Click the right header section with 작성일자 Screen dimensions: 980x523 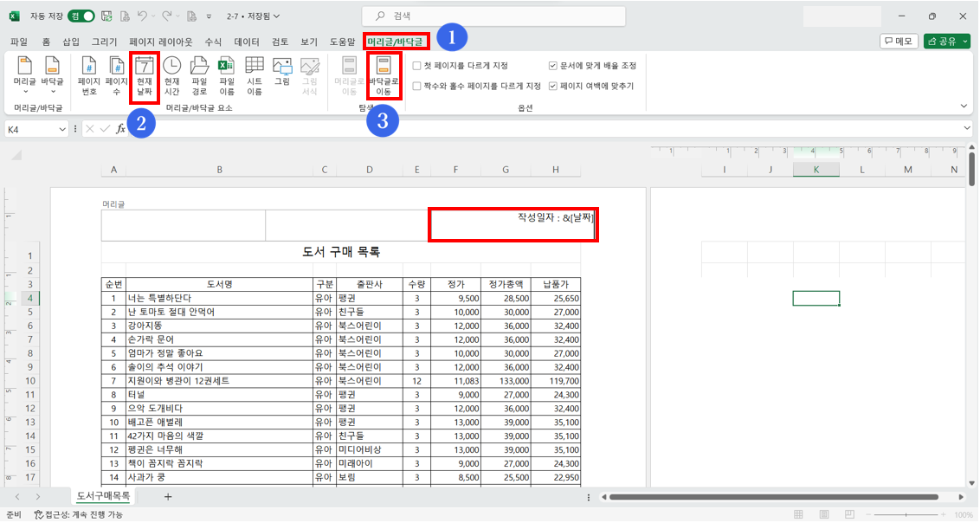512,225
